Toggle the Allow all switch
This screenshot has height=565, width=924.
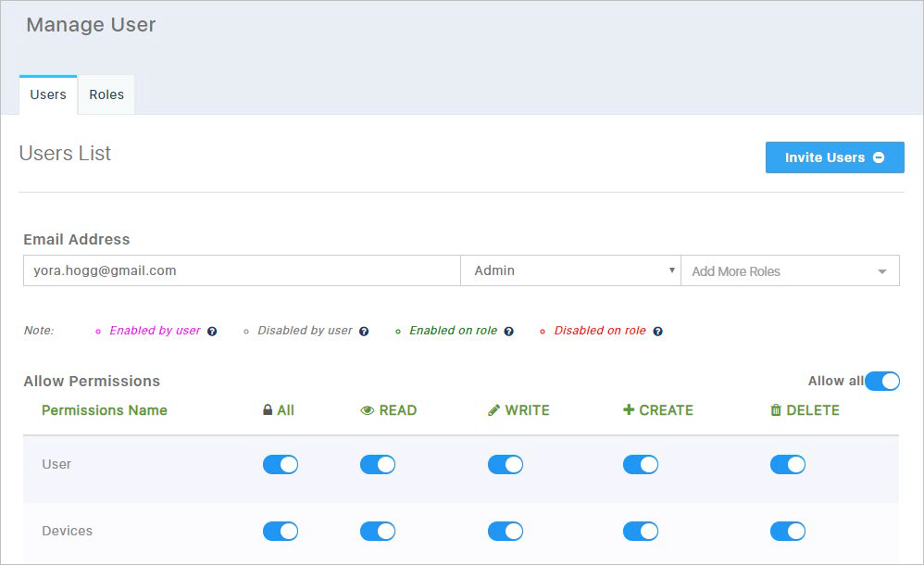click(882, 381)
